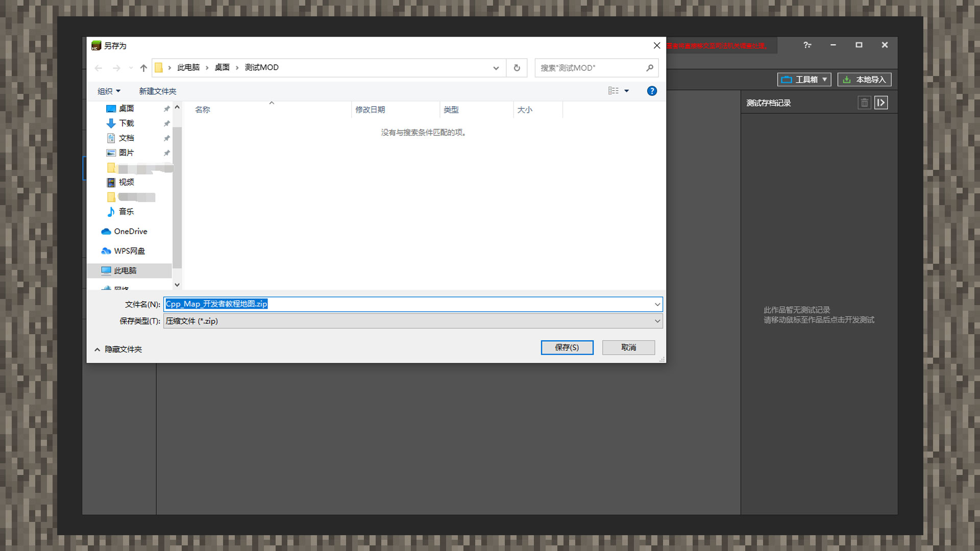Click 此电脑 in the address breadcrumb

188,67
